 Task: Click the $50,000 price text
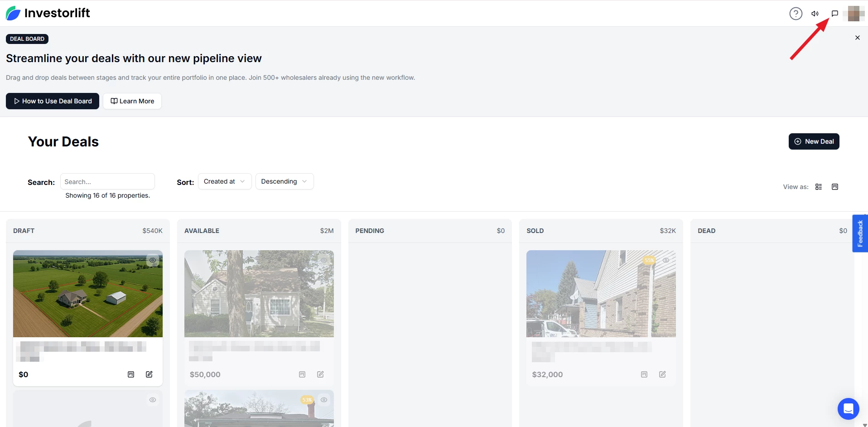click(205, 374)
